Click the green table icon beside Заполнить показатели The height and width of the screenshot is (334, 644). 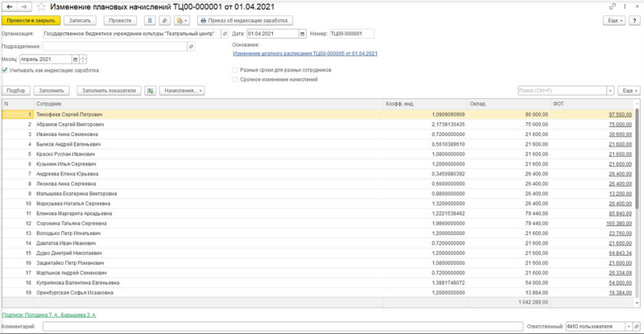[x=150, y=91]
